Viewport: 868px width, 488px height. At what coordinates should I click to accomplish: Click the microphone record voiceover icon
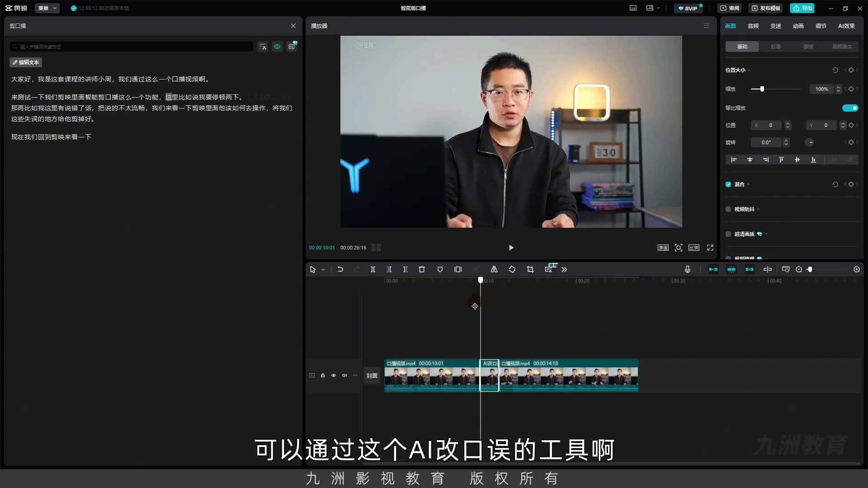(688, 269)
